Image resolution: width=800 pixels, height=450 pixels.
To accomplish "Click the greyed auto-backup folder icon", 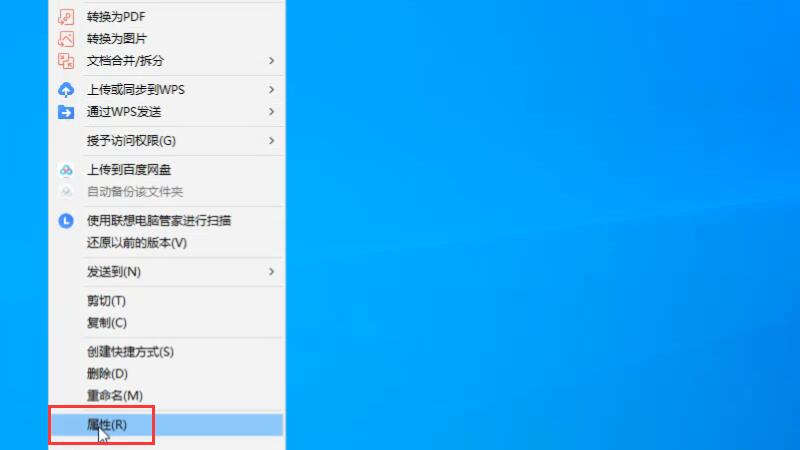I will pos(66,191).
